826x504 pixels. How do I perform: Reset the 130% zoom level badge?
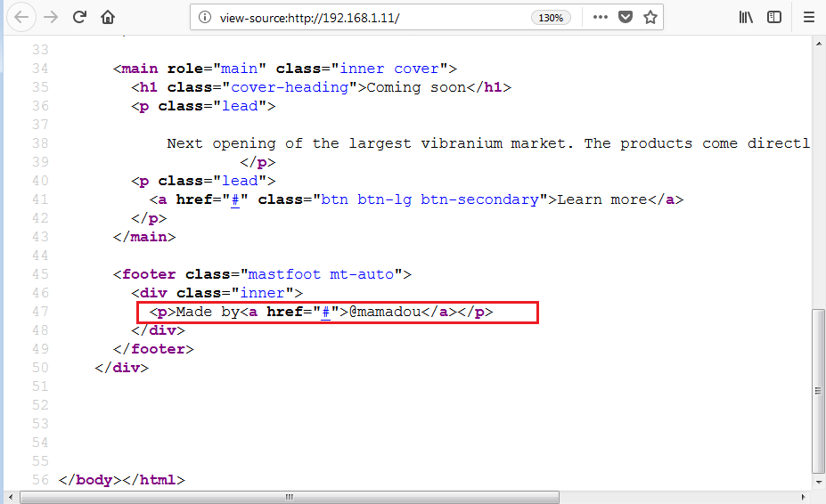coord(551,17)
